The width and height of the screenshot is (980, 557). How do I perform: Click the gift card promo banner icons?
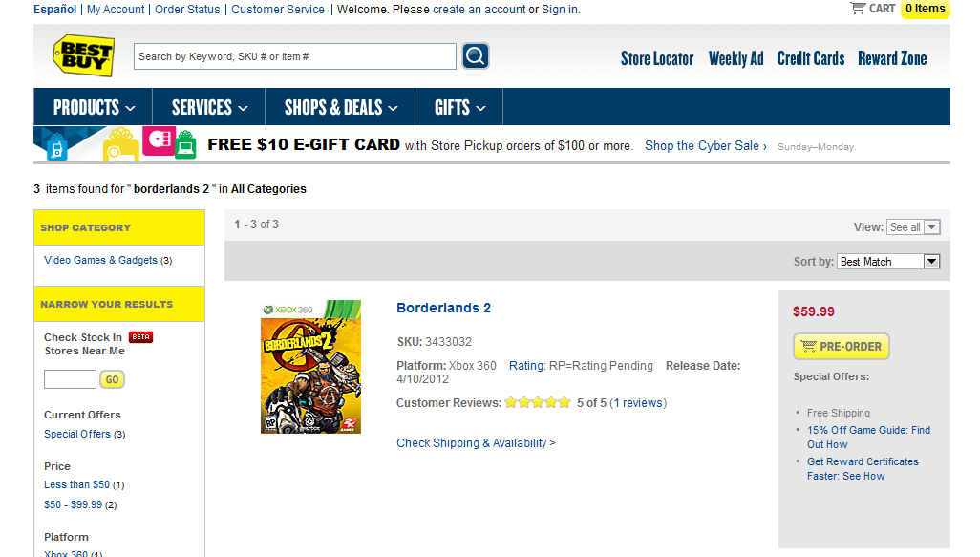[115, 143]
